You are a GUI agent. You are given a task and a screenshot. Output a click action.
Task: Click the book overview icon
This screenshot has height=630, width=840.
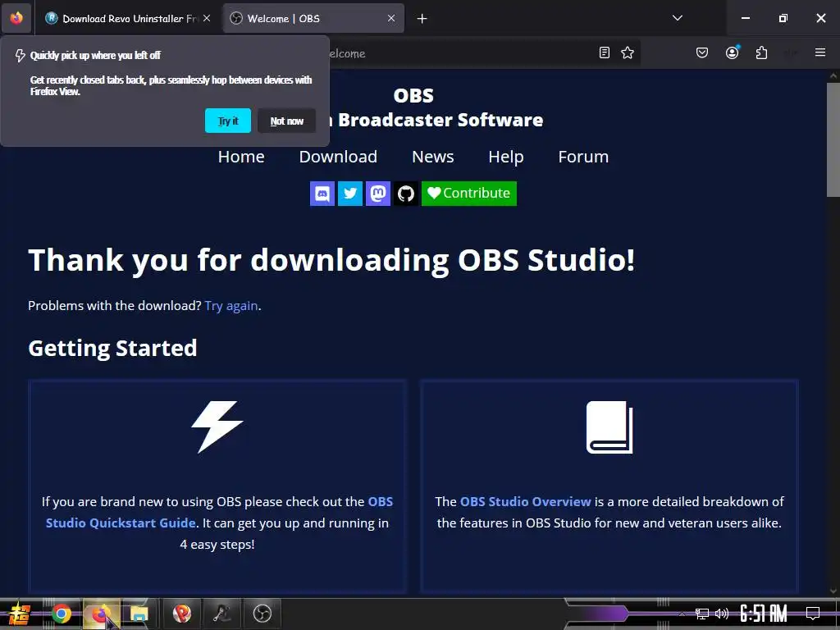pos(609,427)
